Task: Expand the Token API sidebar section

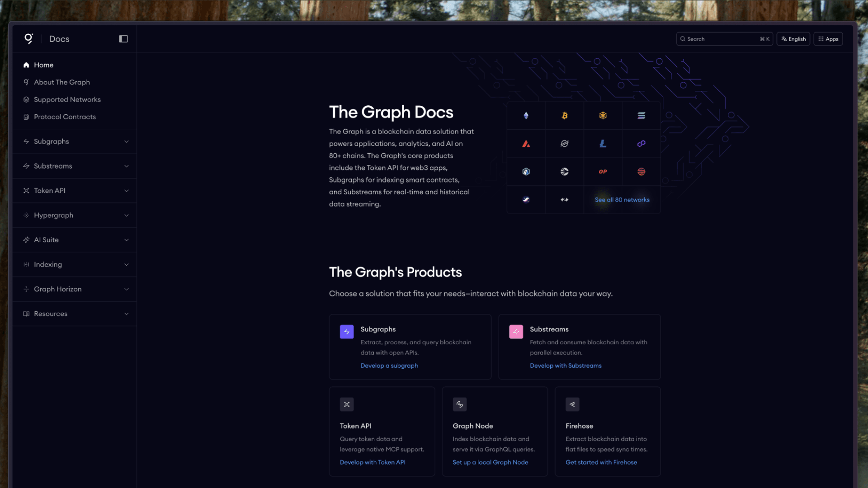Action: pos(74,190)
